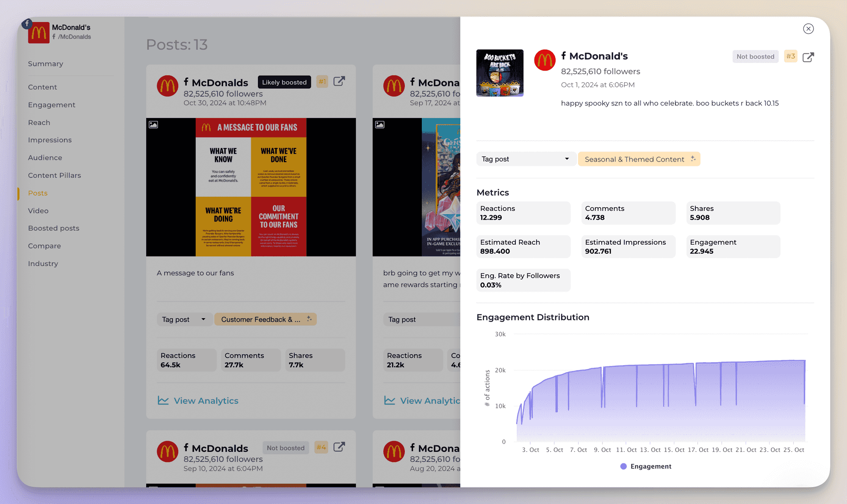This screenshot has width=847, height=504.
Task: Navigate to Reach in sidebar
Action: click(39, 123)
